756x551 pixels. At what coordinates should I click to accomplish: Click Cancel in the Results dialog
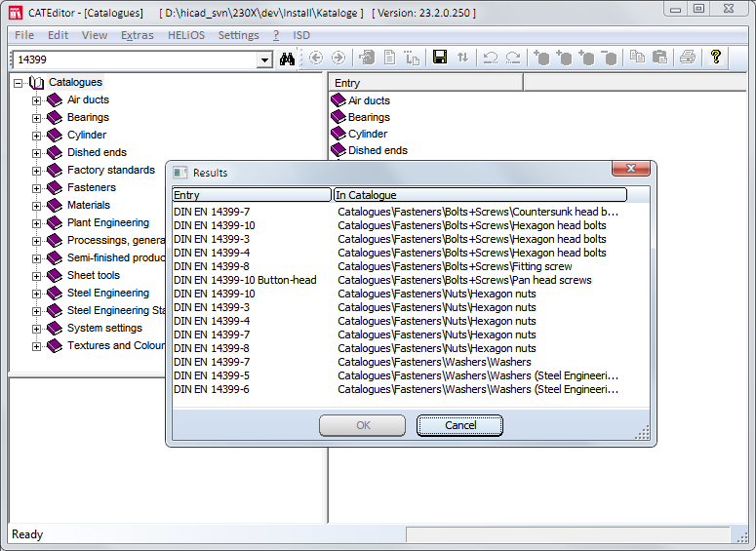pos(460,425)
